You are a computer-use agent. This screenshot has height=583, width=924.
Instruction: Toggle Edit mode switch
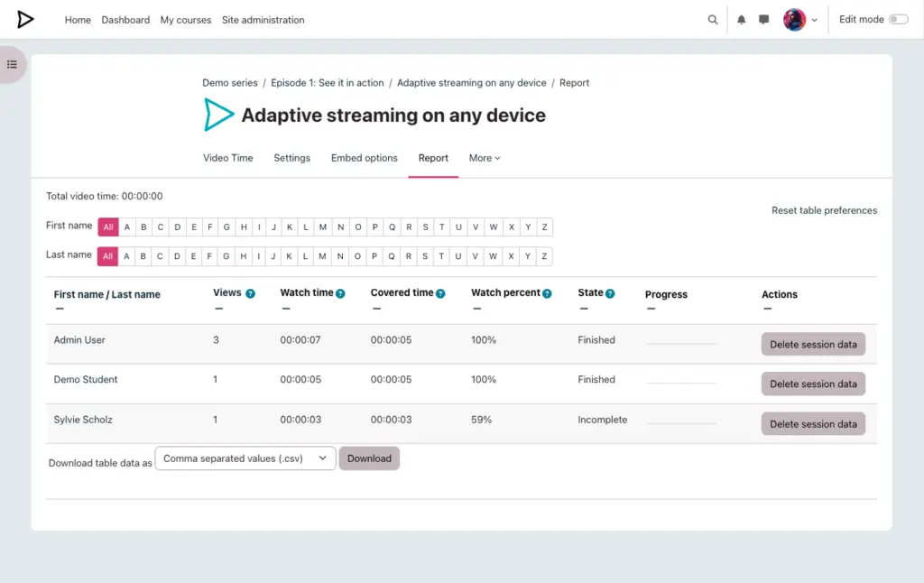(899, 20)
